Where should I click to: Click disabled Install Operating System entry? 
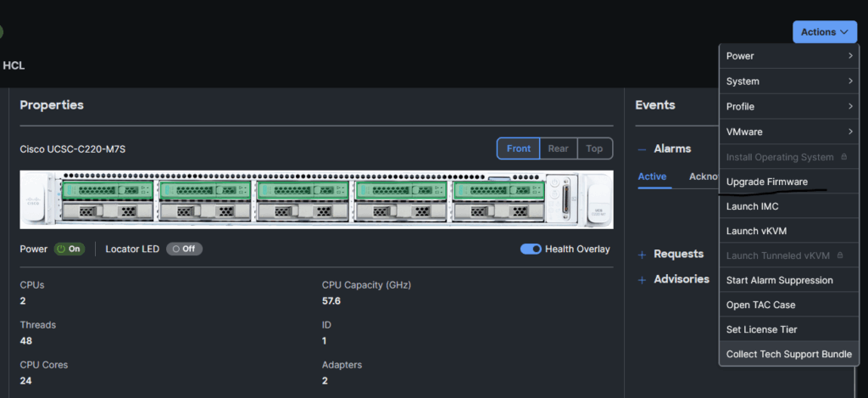[789, 157]
